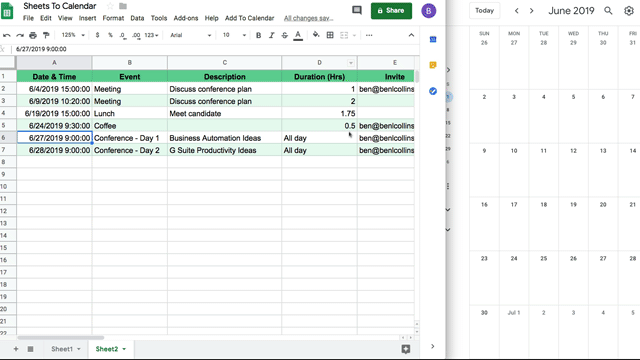Click the formula bar input

click(x=216, y=49)
